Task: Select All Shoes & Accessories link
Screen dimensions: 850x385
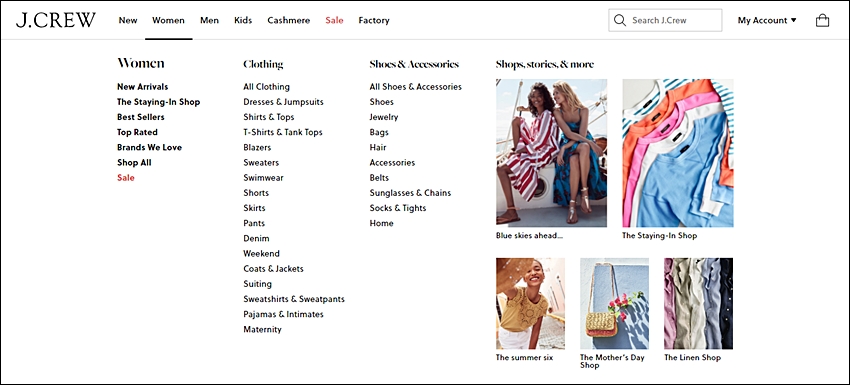Action: 416,87
